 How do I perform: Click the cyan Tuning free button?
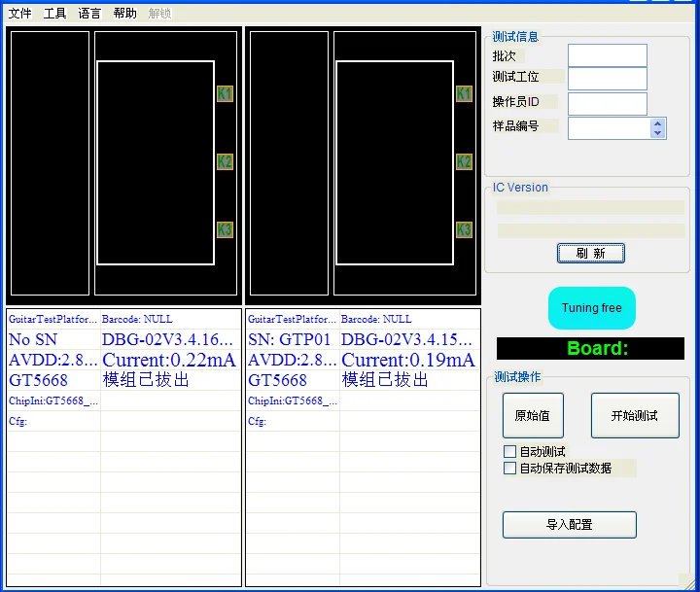pos(591,308)
